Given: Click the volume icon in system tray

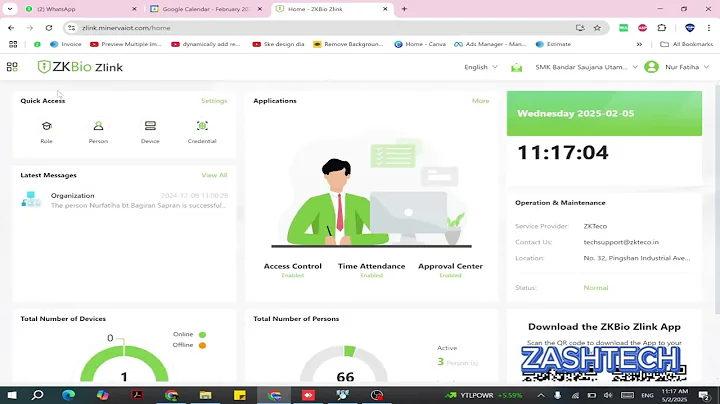Looking at the screenshot, I should pos(608,395).
